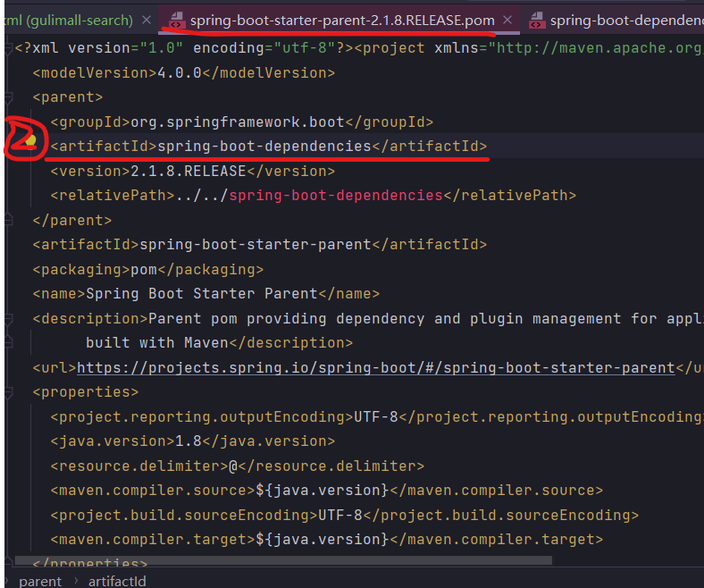The width and height of the screenshot is (704, 588).
Task: Click the Maven file icon on spring-boot-dependencies tab
Action: (x=537, y=21)
